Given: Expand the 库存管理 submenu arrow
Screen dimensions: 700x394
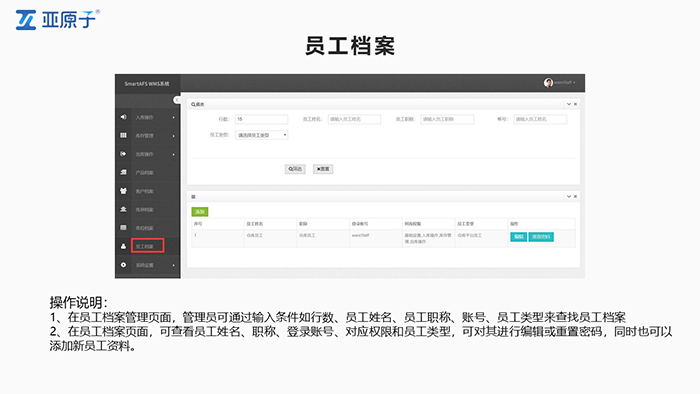Looking at the screenshot, I should [x=174, y=136].
